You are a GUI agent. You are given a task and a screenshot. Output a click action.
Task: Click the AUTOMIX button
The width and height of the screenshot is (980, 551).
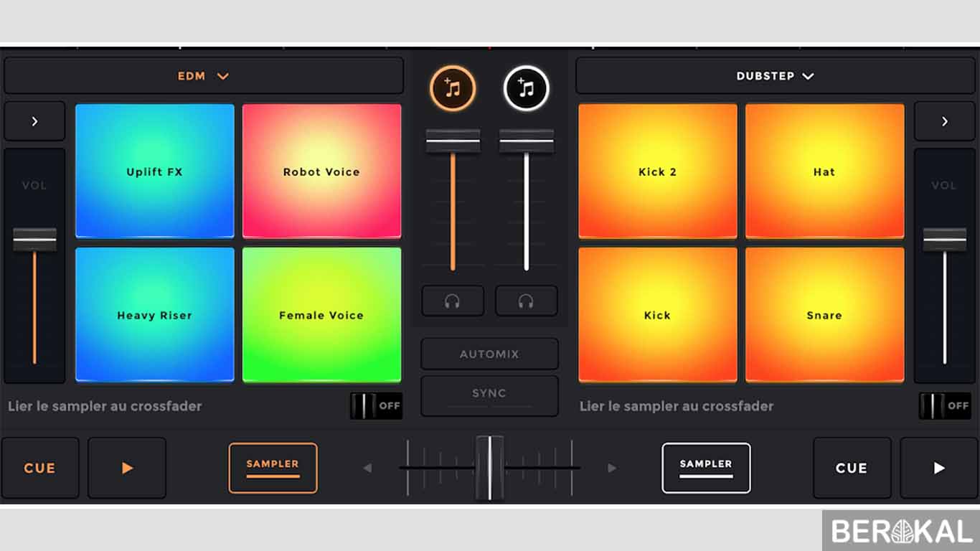[489, 354]
